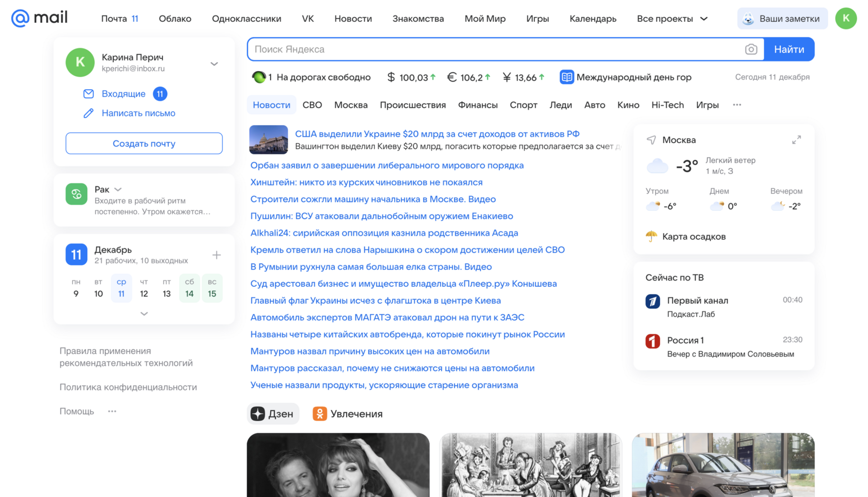Click the Яндекс search input field
868x497 pixels.
coord(496,49)
